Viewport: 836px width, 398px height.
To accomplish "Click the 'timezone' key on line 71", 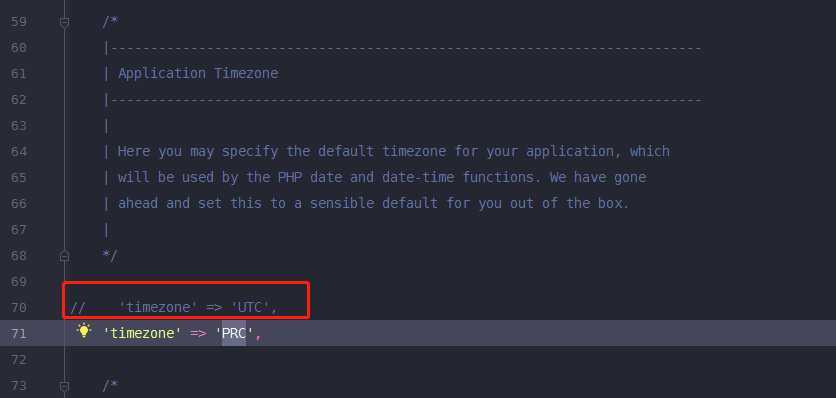I will point(142,333).
